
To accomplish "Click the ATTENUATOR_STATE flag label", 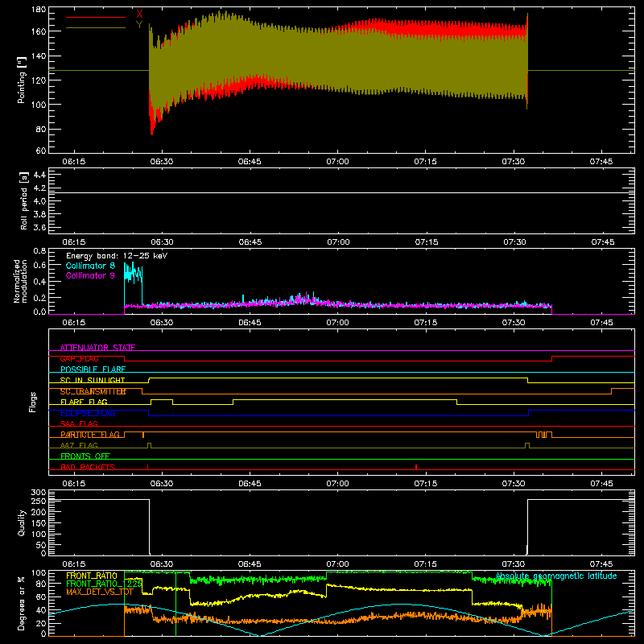I will 97,348.
